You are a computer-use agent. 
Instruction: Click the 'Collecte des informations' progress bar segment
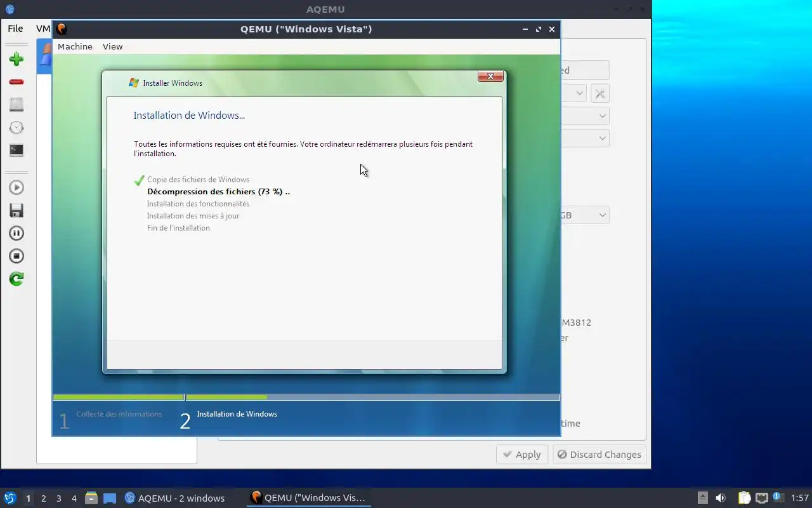point(119,398)
